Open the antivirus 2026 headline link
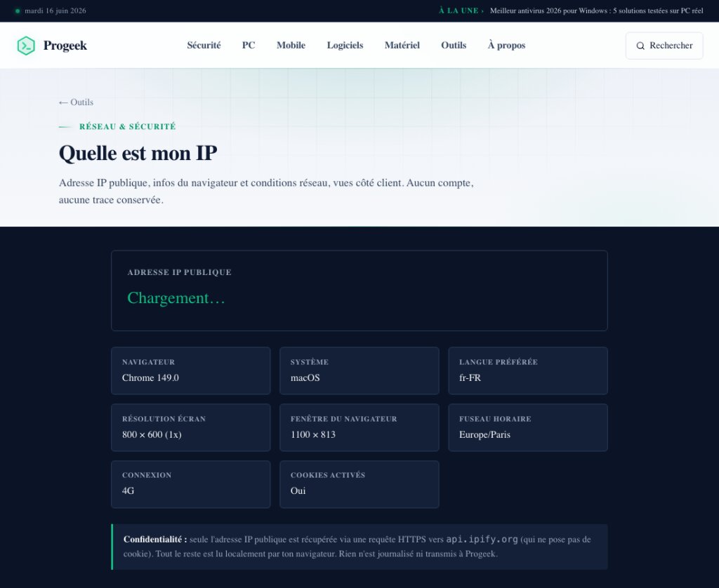719x588 pixels. [x=596, y=11]
